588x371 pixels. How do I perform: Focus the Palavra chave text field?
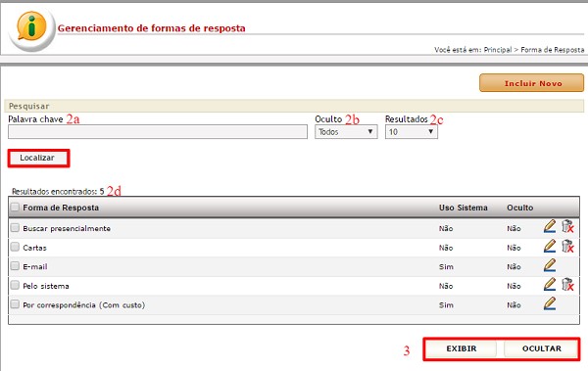(x=158, y=132)
